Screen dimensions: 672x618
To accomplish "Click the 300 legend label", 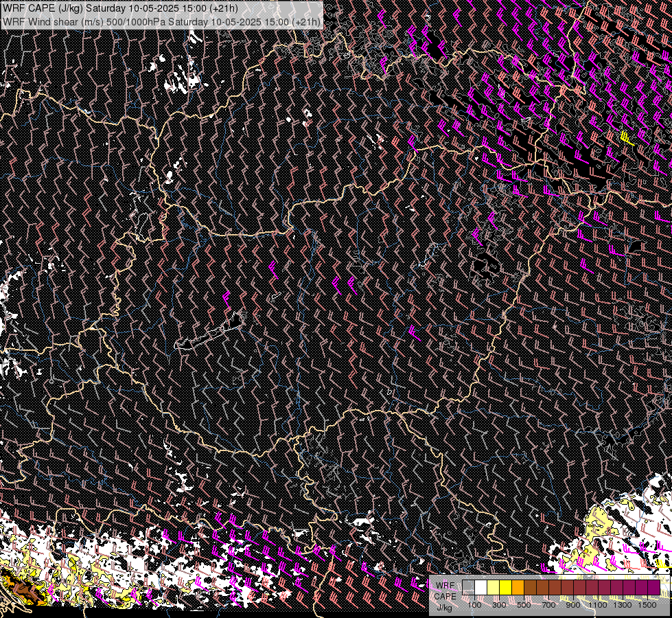I will pyautogui.click(x=499, y=605).
